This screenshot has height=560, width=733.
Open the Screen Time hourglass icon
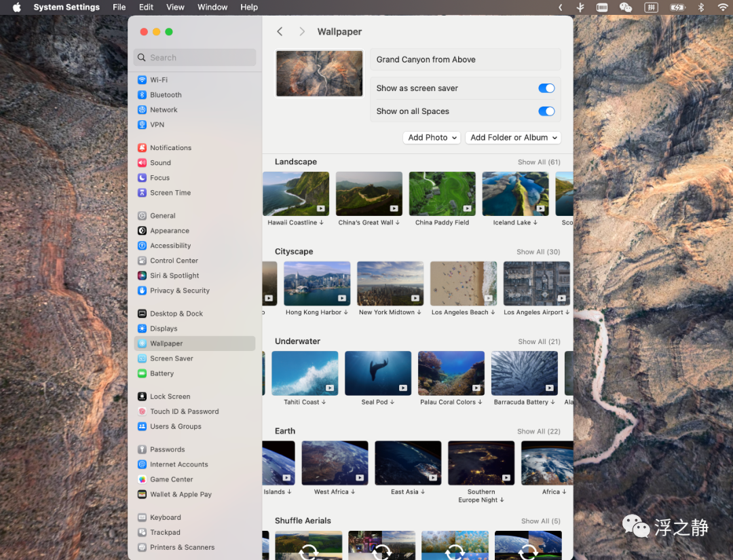tap(142, 193)
